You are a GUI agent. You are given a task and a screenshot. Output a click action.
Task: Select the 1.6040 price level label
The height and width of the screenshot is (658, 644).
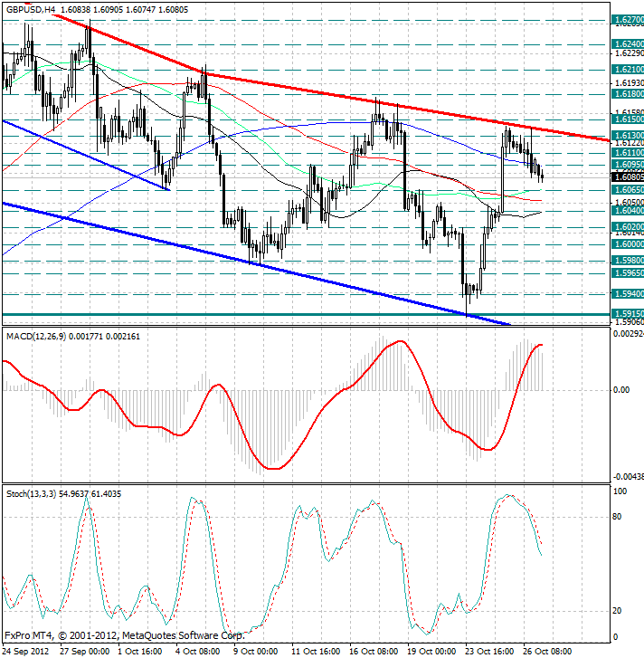point(628,211)
